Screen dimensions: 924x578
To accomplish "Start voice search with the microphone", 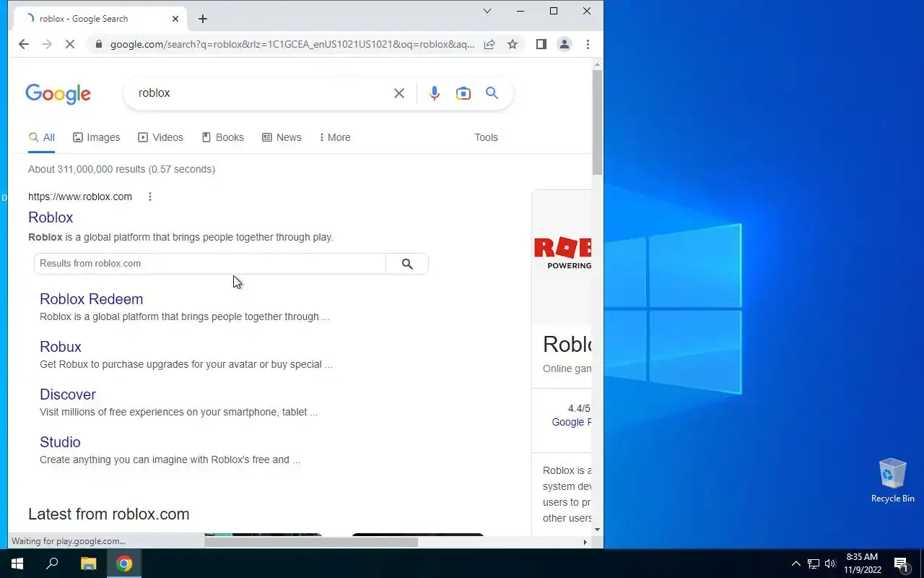I will [434, 93].
